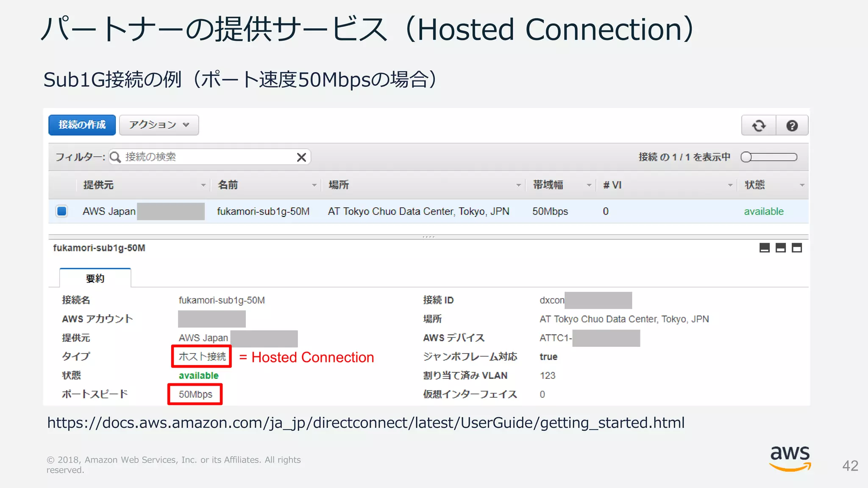Sort by 場所 column arrow
Viewport: 868px width, 488px height.
point(518,185)
